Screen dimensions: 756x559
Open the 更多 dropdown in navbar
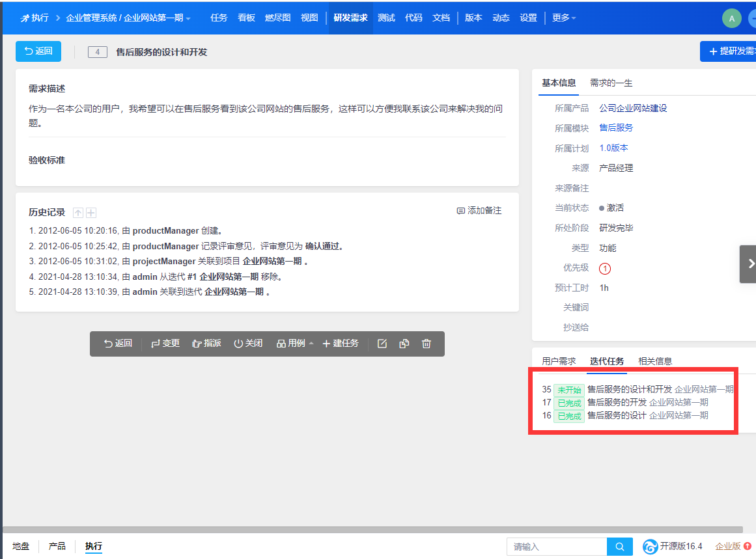point(564,18)
